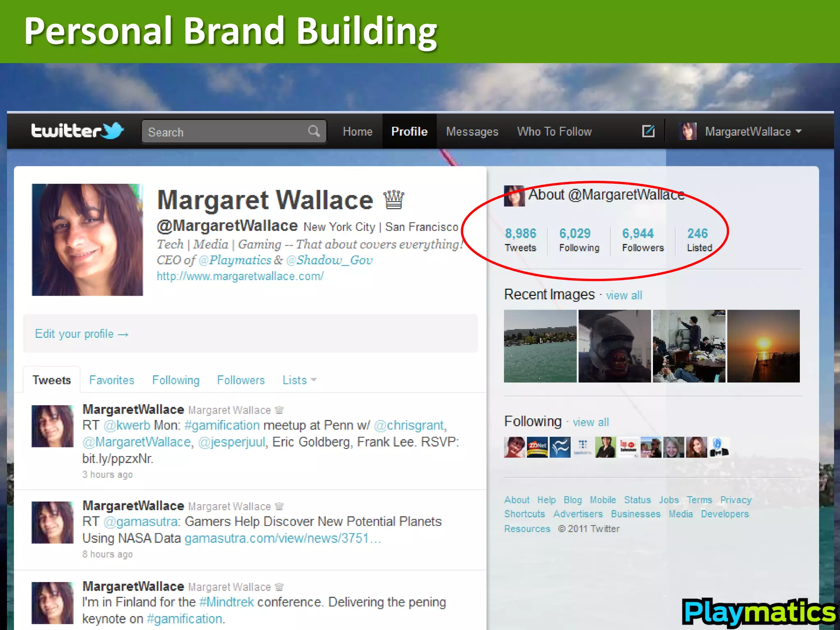Open the Businesses footer link
Viewport: 840px width, 630px height.
636,514
